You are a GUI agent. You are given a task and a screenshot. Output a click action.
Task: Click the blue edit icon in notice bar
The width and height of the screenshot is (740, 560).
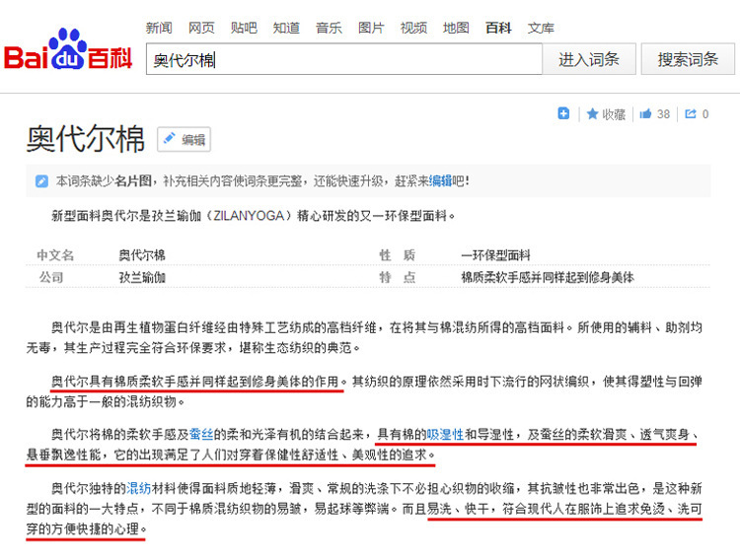pos(41,181)
